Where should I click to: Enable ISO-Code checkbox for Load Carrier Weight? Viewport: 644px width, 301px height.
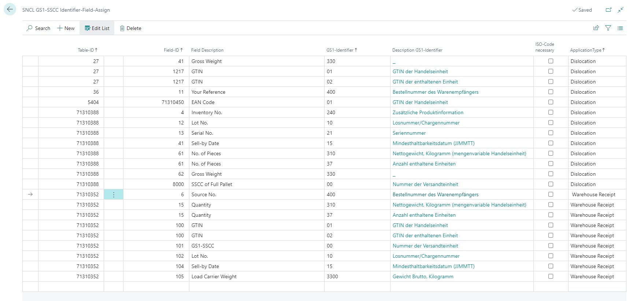click(x=551, y=276)
